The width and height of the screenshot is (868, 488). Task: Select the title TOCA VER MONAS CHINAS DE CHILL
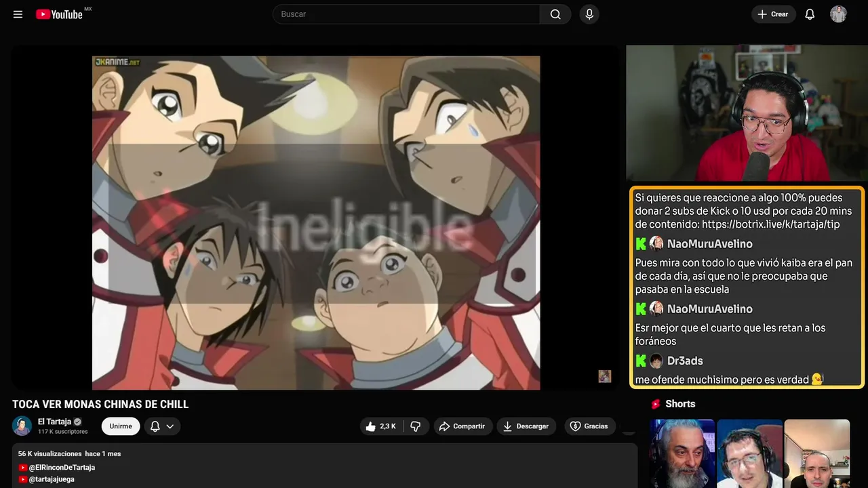[x=100, y=405]
